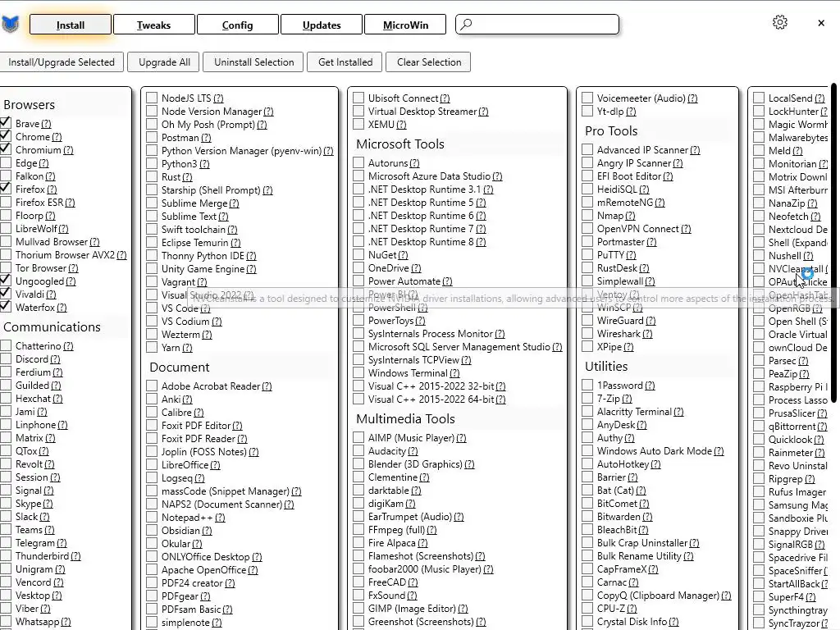Select the NodeJS LTS checkbox
This screenshot has width=840, height=630.
pyautogui.click(x=152, y=98)
